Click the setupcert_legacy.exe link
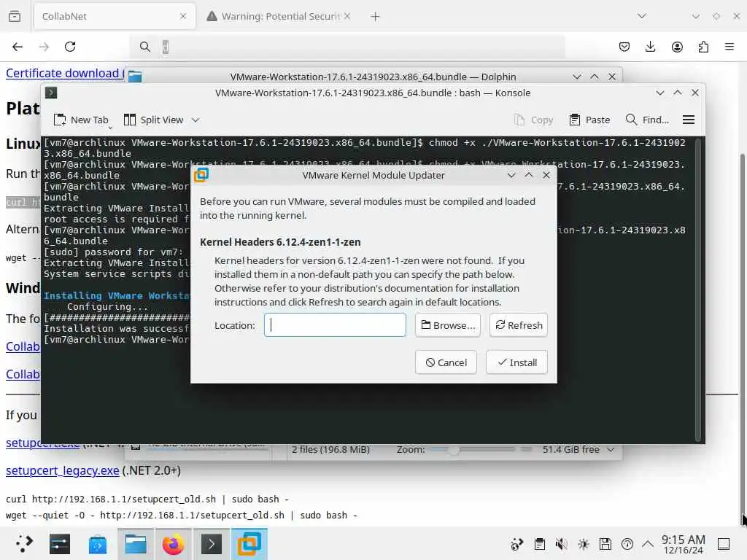Screen dimensions: 747x560 tap(63, 470)
